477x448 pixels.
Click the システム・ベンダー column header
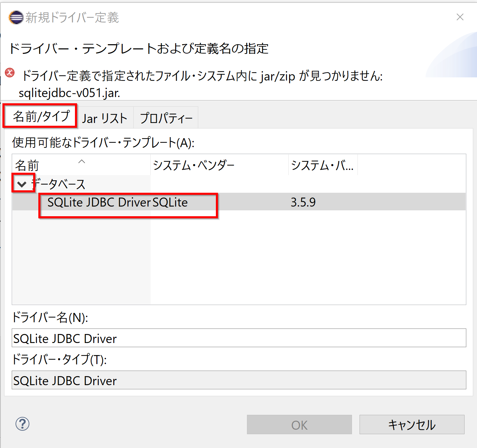pyautogui.click(x=219, y=165)
